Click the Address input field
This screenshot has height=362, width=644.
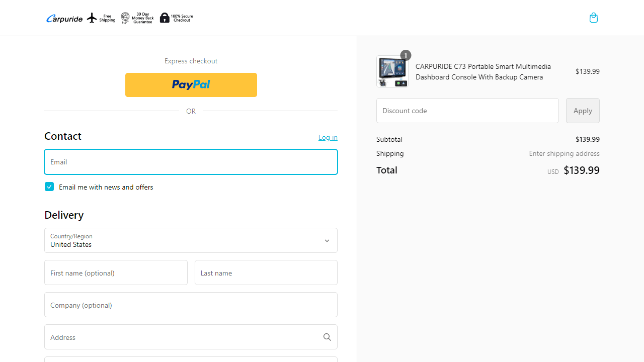(191, 337)
